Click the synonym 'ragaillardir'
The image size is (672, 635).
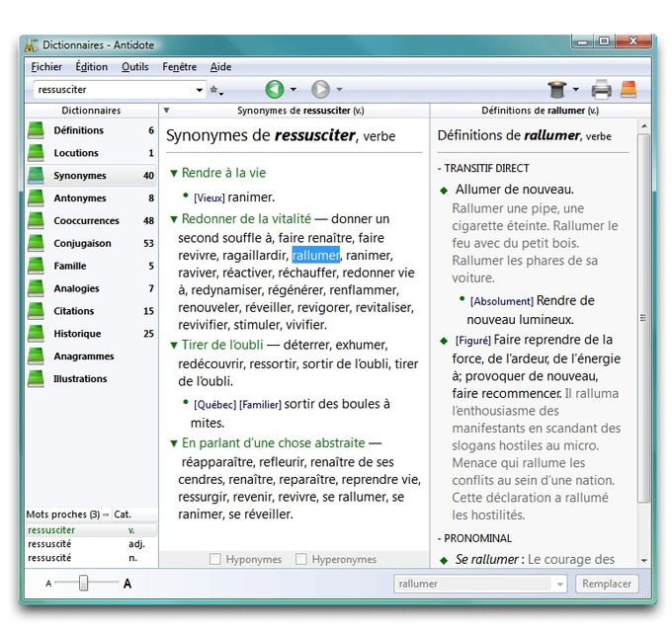click(x=254, y=256)
